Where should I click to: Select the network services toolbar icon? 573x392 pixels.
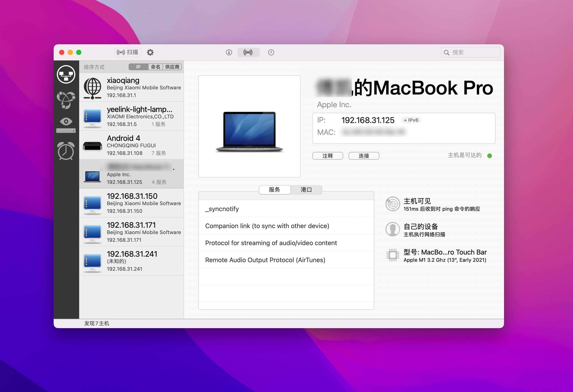click(248, 52)
